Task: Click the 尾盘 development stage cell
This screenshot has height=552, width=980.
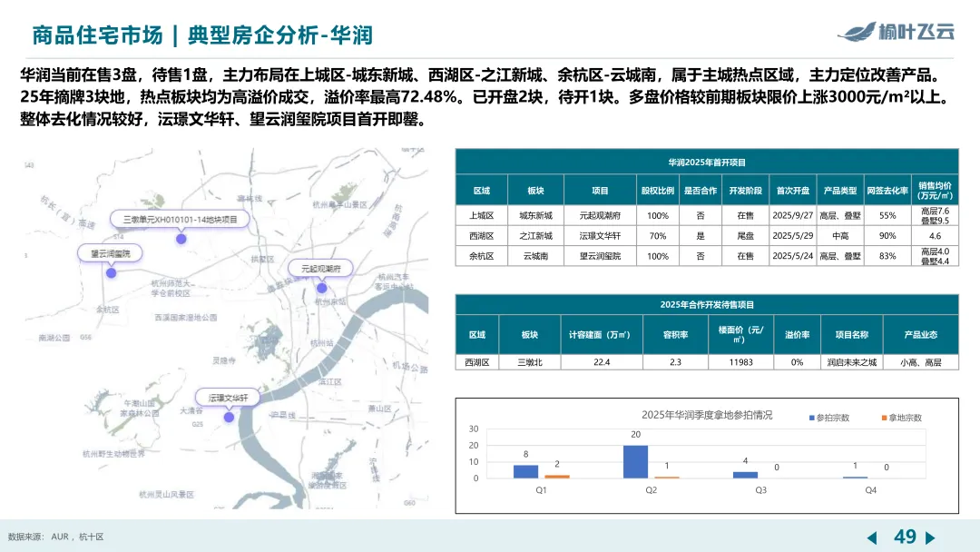Action: point(745,236)
